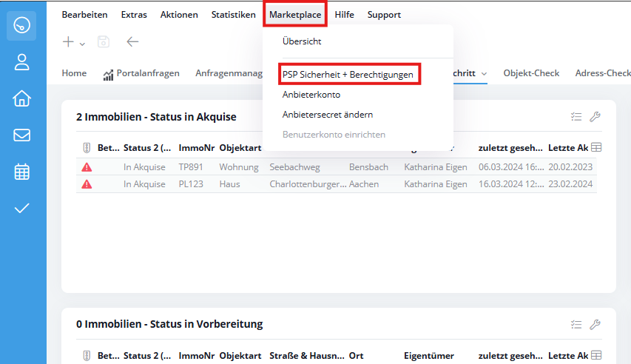Open the tasks checkmark icon in sidebar
Viewport: 631px width, 364px height.
tap(22, 208)
